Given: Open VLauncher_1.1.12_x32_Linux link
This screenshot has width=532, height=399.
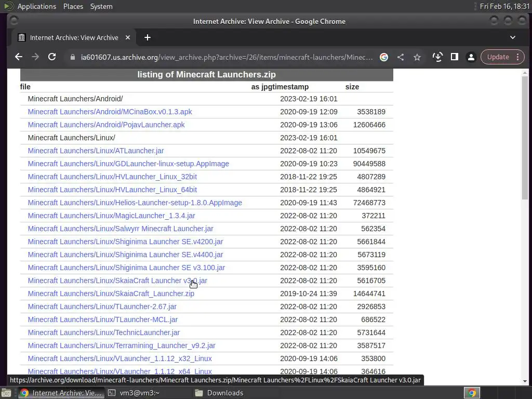Looking at the screenshot, I should (120, 358).
